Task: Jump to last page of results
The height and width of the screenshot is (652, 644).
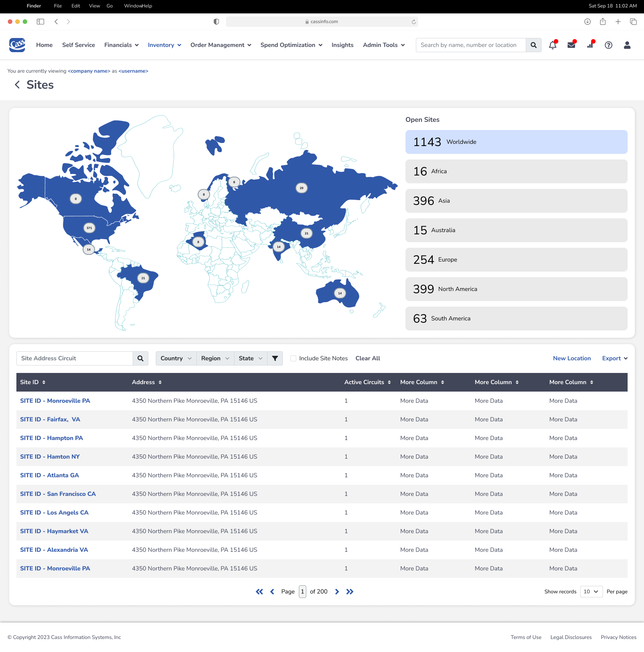Action: tap(350, 592)
